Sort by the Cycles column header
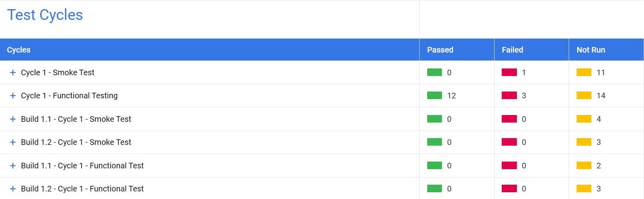 19,50
